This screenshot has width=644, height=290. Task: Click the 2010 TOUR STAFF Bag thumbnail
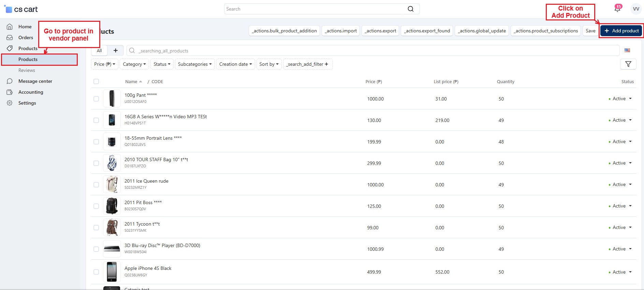point(112,163)
